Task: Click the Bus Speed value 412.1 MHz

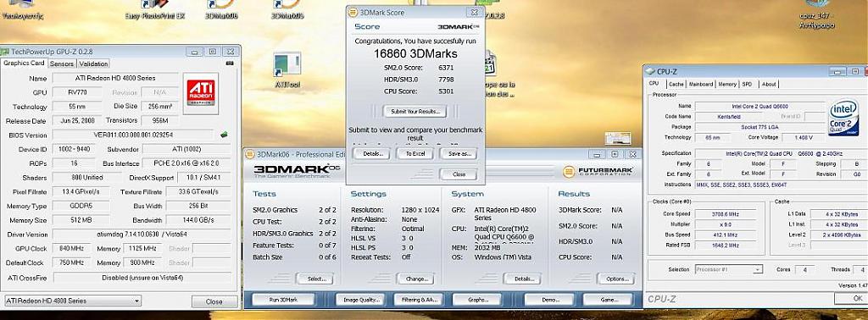Action: coord(725,236)
